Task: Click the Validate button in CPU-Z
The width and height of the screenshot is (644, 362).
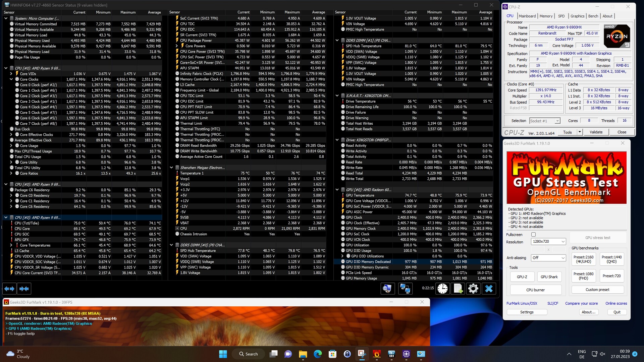Action: click(x=596, y=132)
